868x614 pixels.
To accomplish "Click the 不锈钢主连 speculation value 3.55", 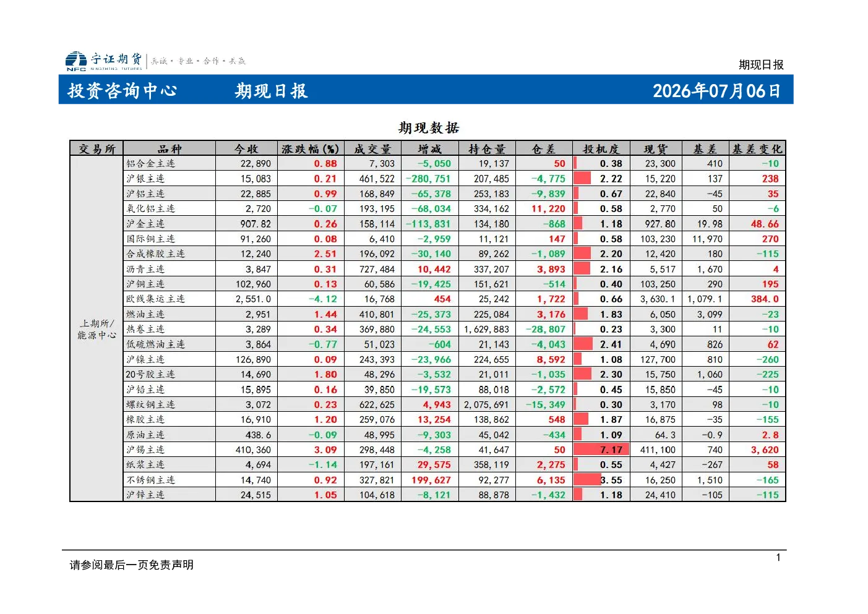I will coord(611,480).
